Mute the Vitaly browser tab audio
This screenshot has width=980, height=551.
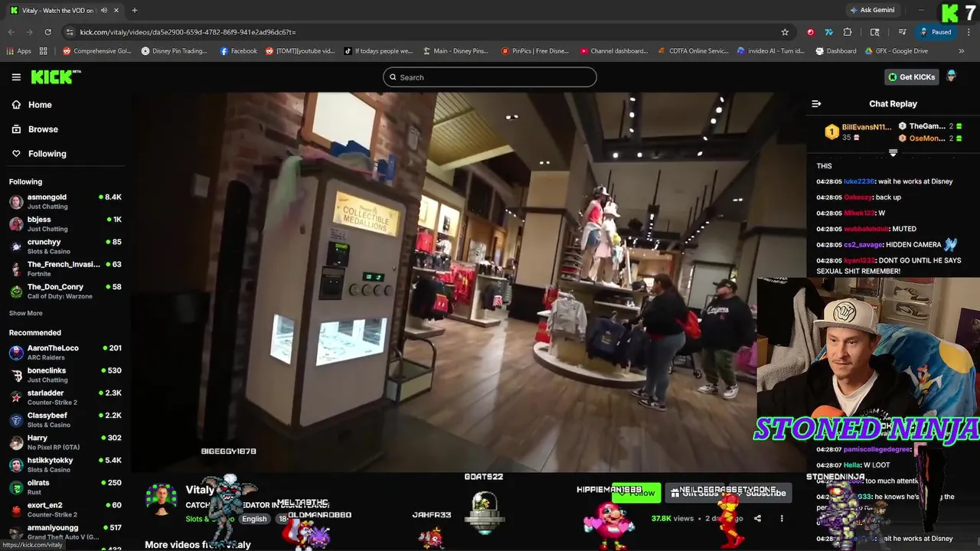click(104, 10)
